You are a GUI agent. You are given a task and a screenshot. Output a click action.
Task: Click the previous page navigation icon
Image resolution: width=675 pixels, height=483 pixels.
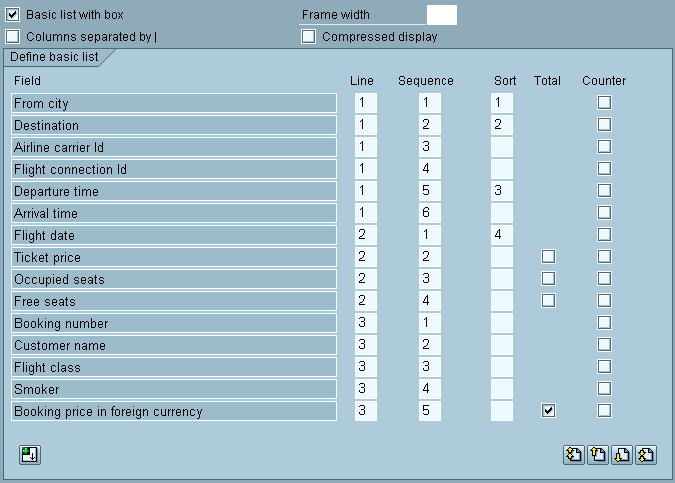point(598,455)
